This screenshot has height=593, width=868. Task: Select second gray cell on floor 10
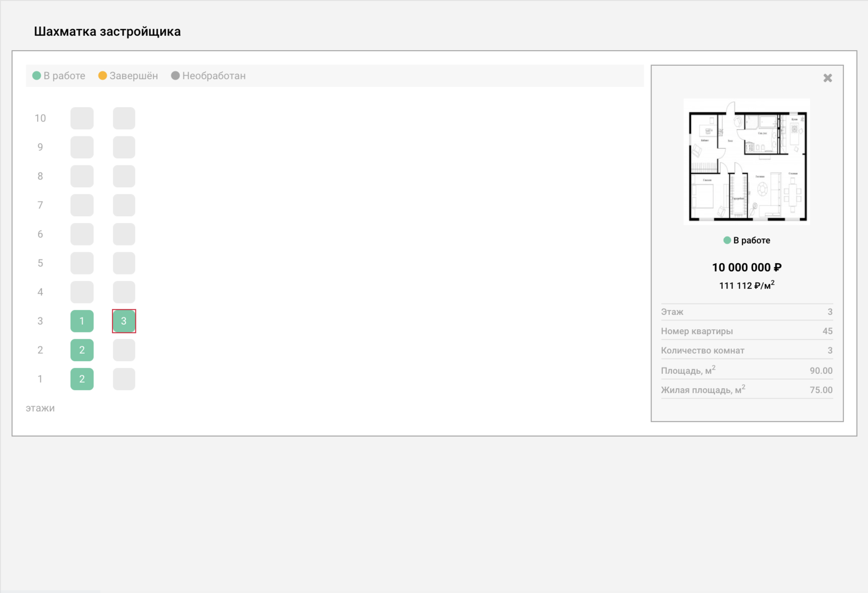click(124, 118)
